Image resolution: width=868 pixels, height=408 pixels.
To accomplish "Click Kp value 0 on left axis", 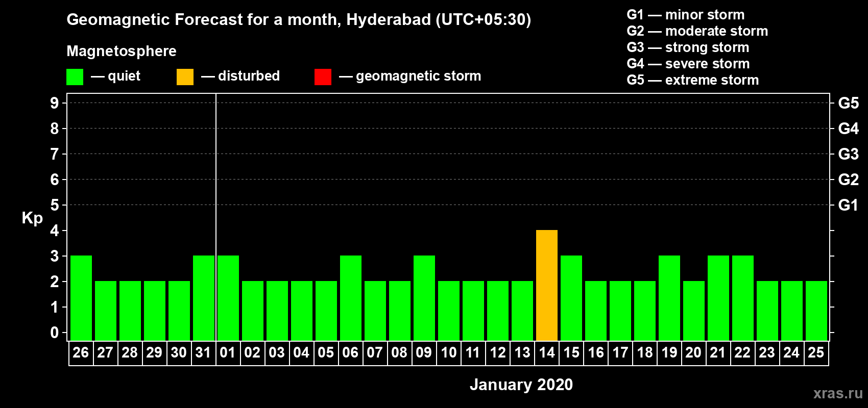I will point(55,333).
